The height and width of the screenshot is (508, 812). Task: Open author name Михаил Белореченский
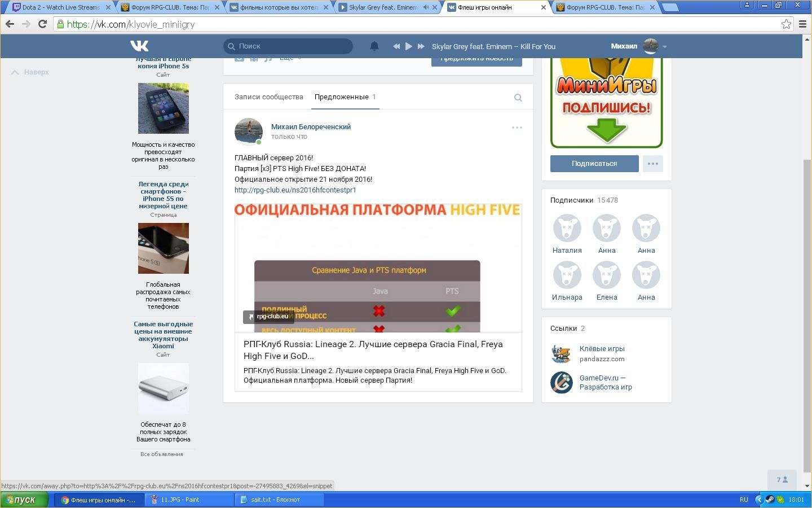(311, 127)
